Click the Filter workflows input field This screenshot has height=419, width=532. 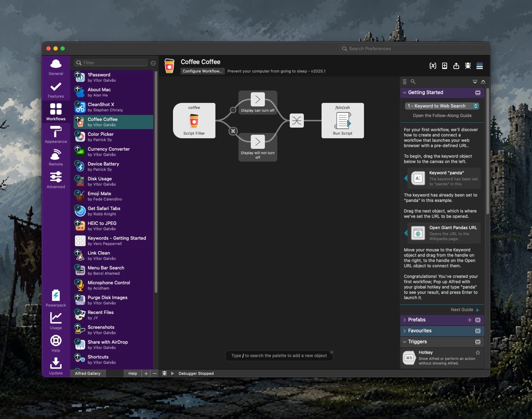point(111,63)
